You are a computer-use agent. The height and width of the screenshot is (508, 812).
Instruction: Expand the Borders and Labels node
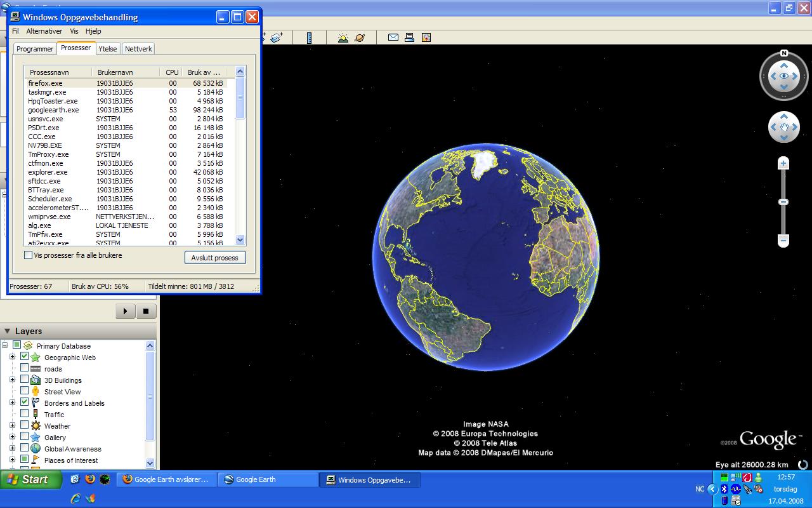[x=12, y=403]
